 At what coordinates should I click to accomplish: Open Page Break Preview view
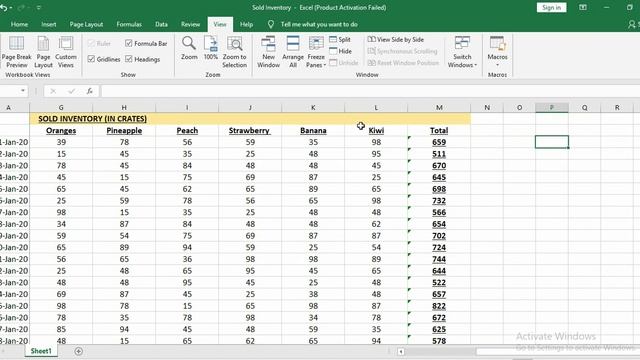pos(16,52)
